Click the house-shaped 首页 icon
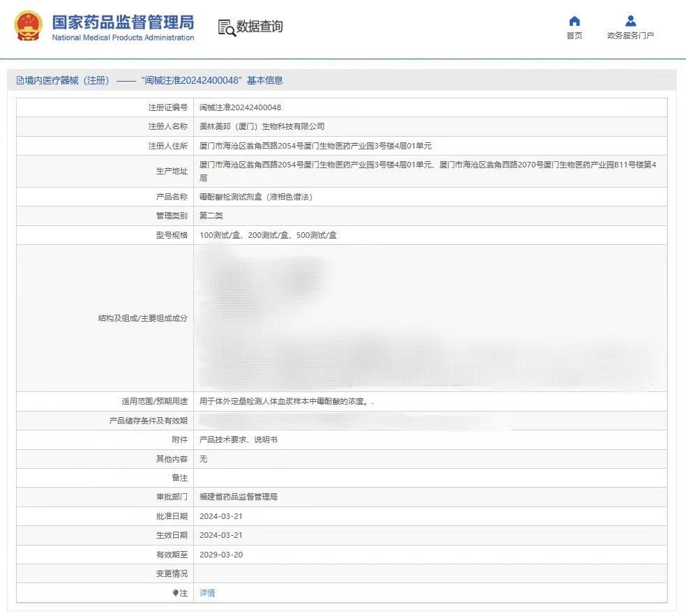The width and height of the screenshot is (686, 616). [574, 21]
